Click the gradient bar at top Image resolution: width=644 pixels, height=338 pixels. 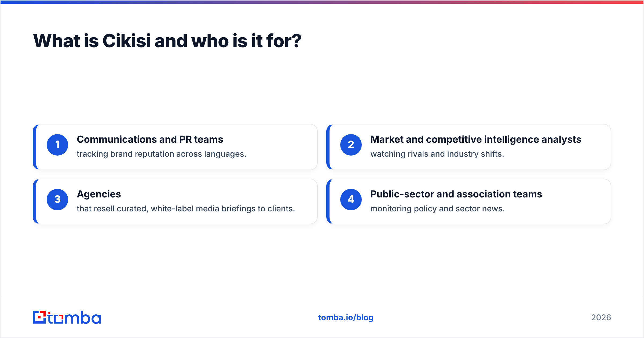(322, 2)
